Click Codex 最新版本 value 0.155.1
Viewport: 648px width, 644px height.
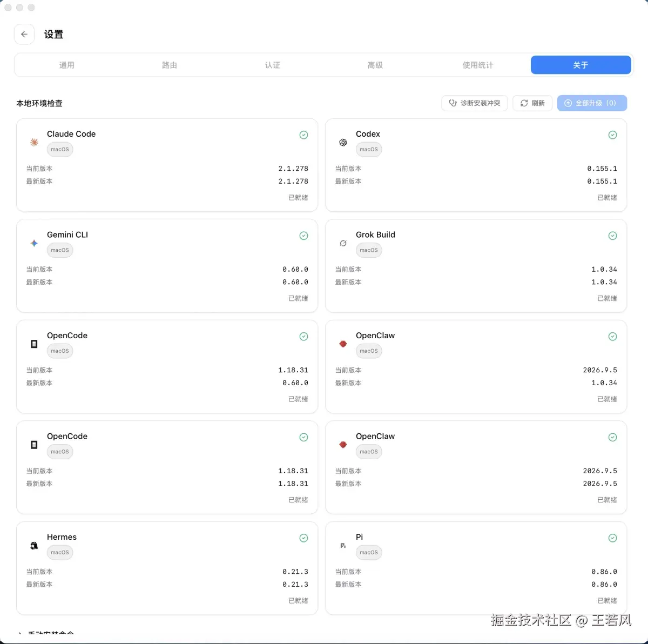coord(602,182)
